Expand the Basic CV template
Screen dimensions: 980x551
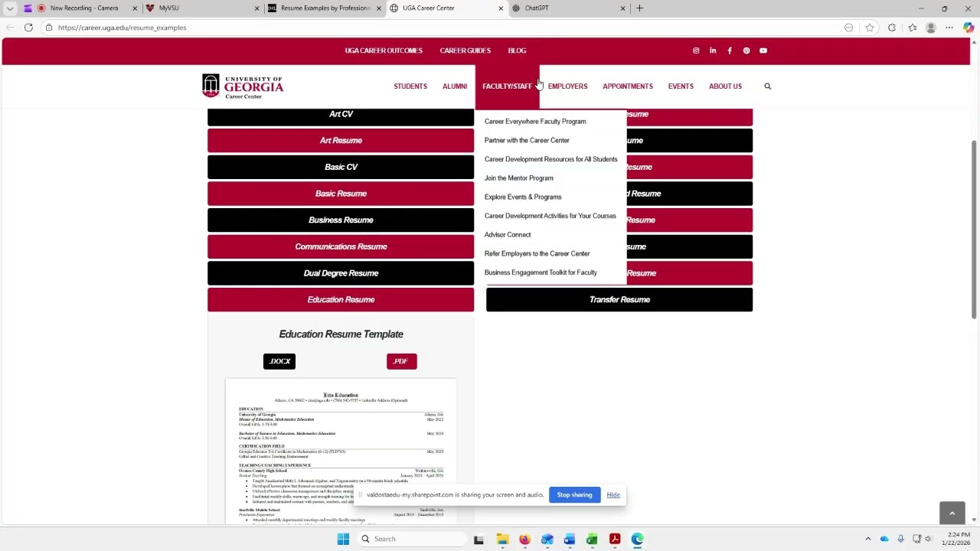coord(341,167)
